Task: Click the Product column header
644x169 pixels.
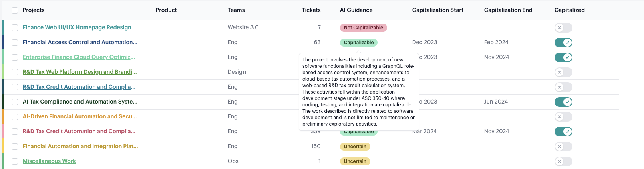Action: (x=166, y=10)
